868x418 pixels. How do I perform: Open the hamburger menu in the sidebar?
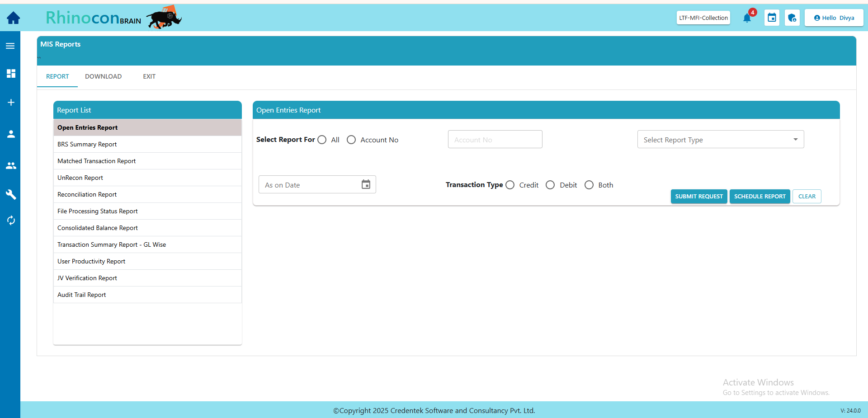(x=10, y=46)
